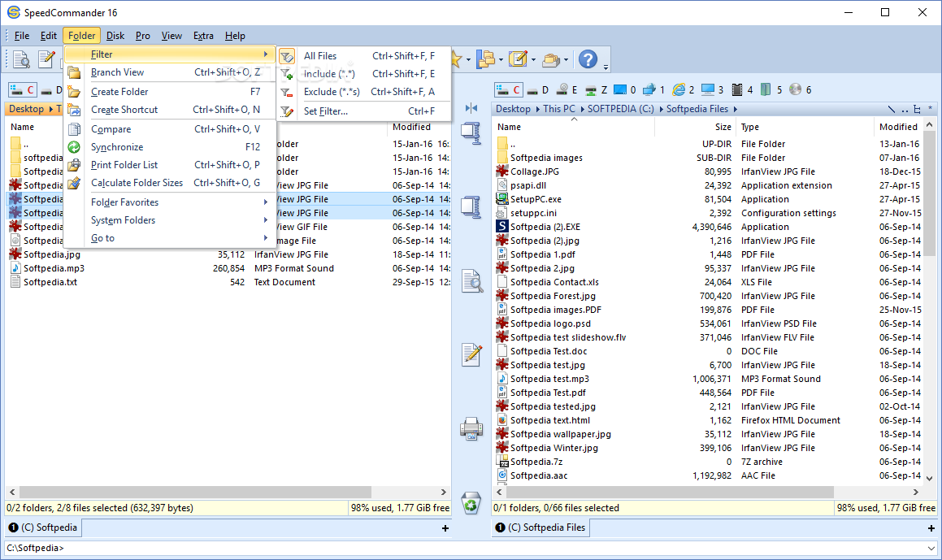Expand Go to submenu
This screenshot has height=560, width=942.
tap(266, 238)
